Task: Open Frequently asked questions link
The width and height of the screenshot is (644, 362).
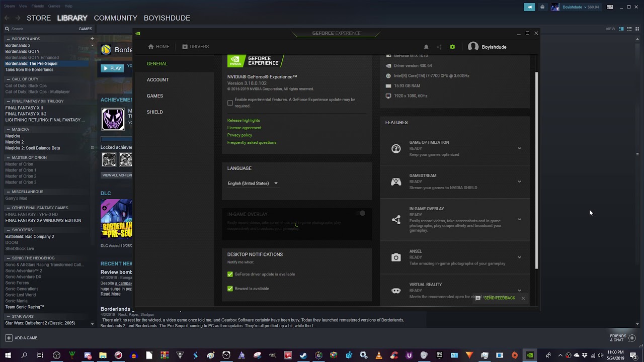Action: (252, 142)
